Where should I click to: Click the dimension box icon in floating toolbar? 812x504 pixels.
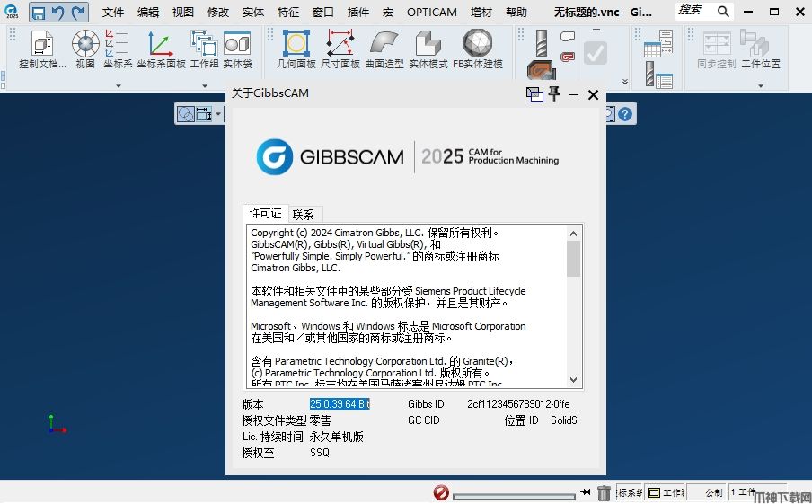tap(204, 114)
